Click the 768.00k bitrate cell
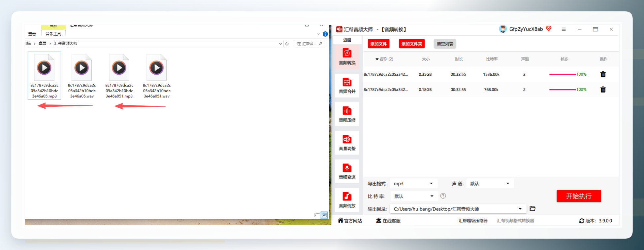 (491, 89)
